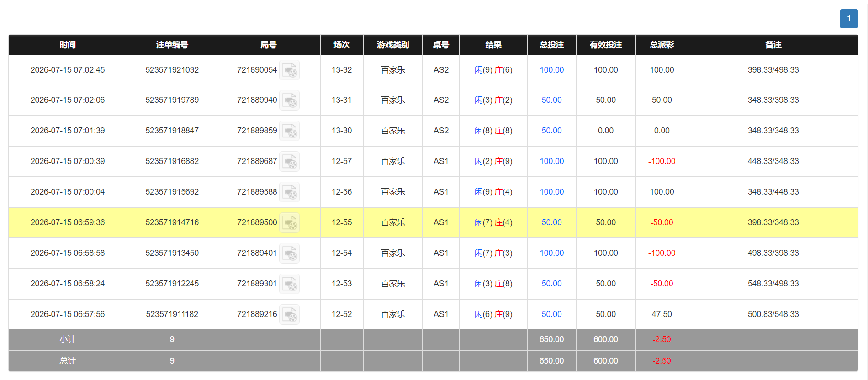Image resolution: width=868 pixels, height=380 pixels.
Task: Click session number 12-52
Action: coord(342,314)
